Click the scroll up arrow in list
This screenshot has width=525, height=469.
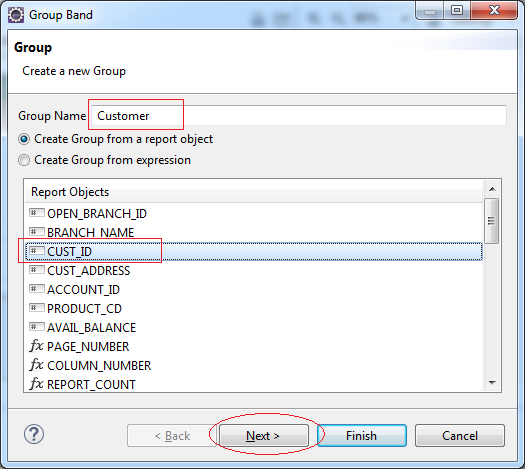[492, 189]
